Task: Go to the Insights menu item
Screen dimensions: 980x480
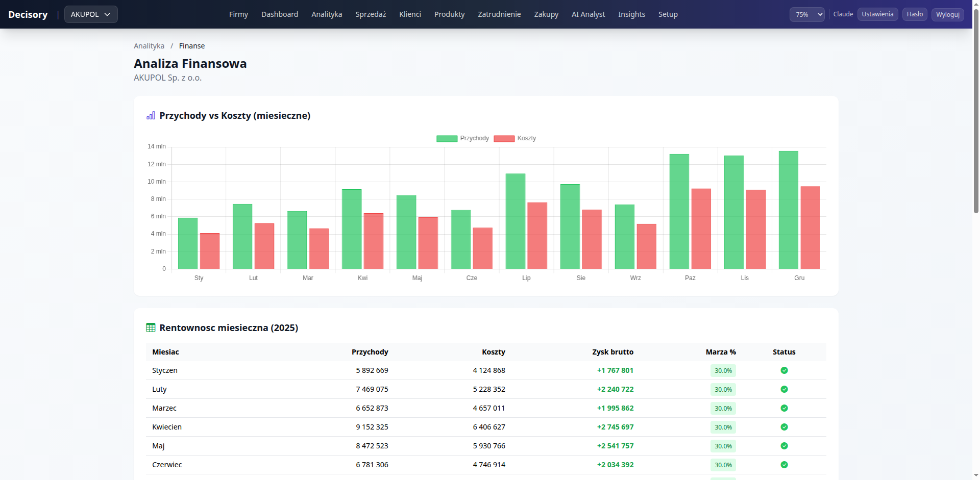Action: [631, 14]
